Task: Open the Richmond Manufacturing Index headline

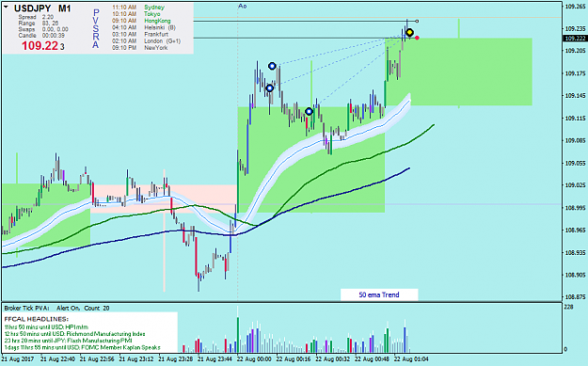Action: [74, 334]
